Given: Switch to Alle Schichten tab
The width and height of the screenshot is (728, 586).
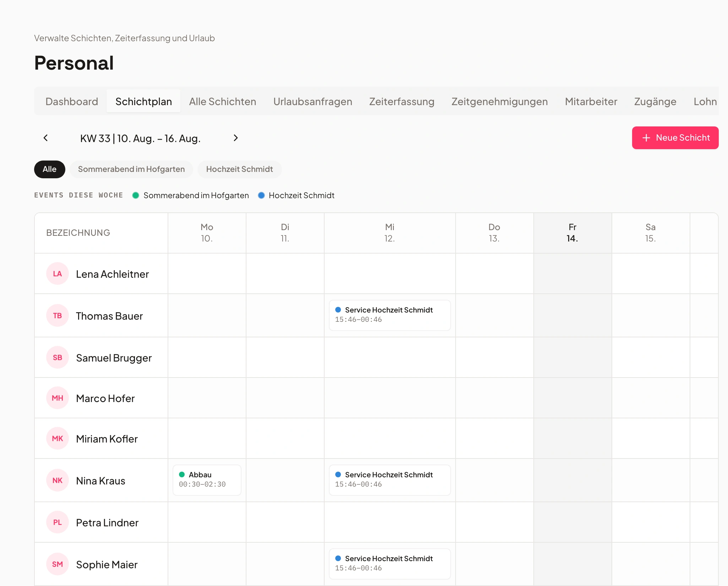Looking at the screenshot, I should point(223,102).
